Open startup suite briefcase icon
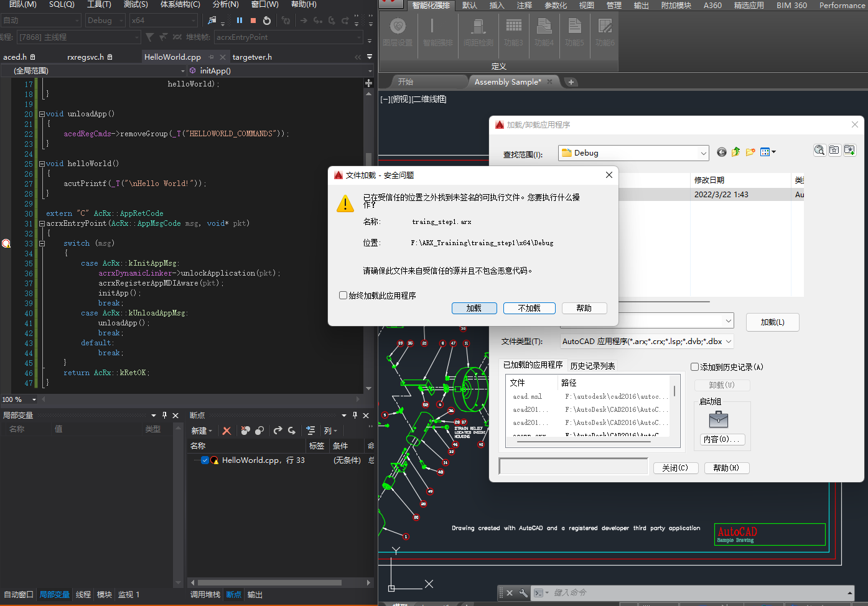The height and width of the screenshot is (606, 868). 718,419
